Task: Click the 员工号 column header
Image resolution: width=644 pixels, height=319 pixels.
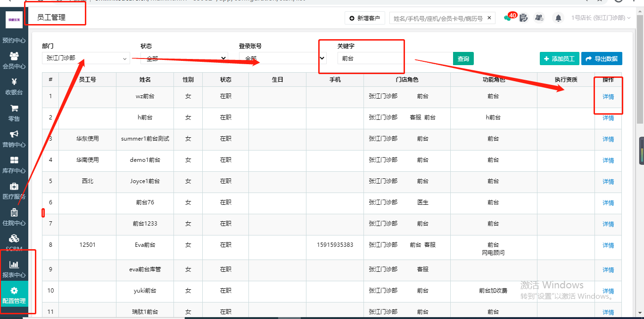Action: pos(87,80)
